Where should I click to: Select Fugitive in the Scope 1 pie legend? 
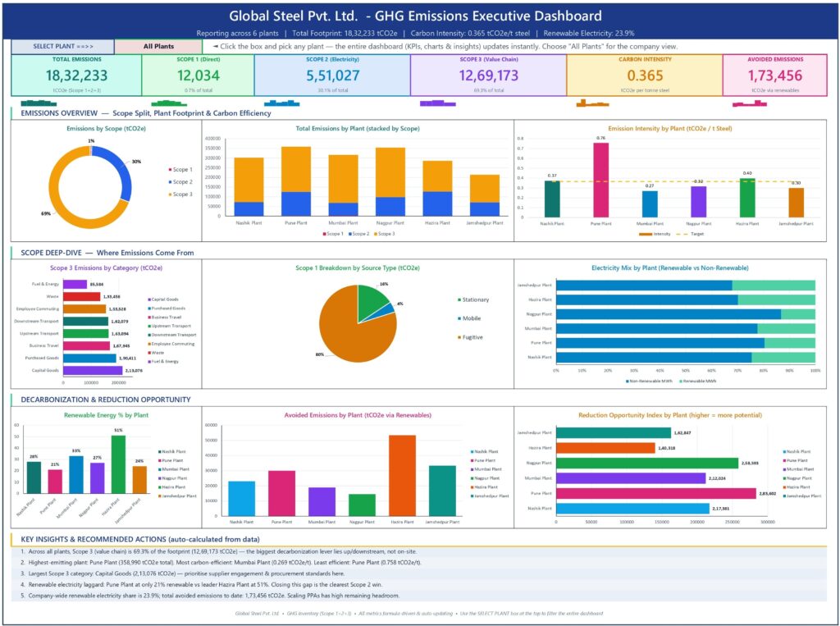pos(470,337)
